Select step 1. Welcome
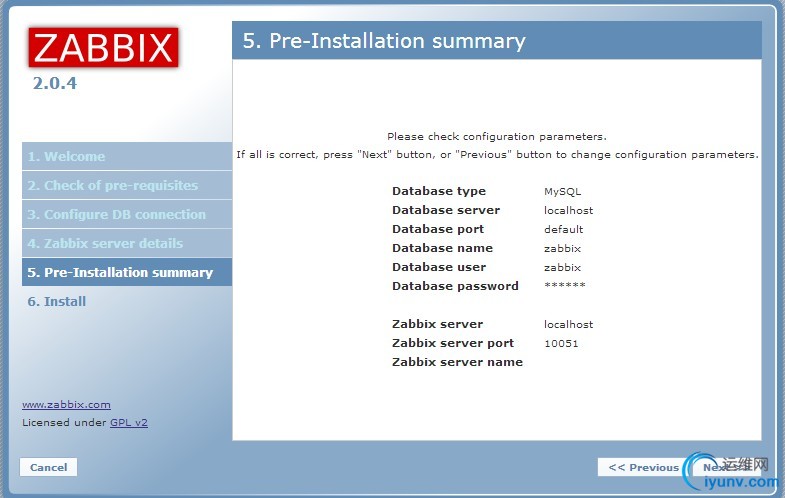 pos(127,156)
